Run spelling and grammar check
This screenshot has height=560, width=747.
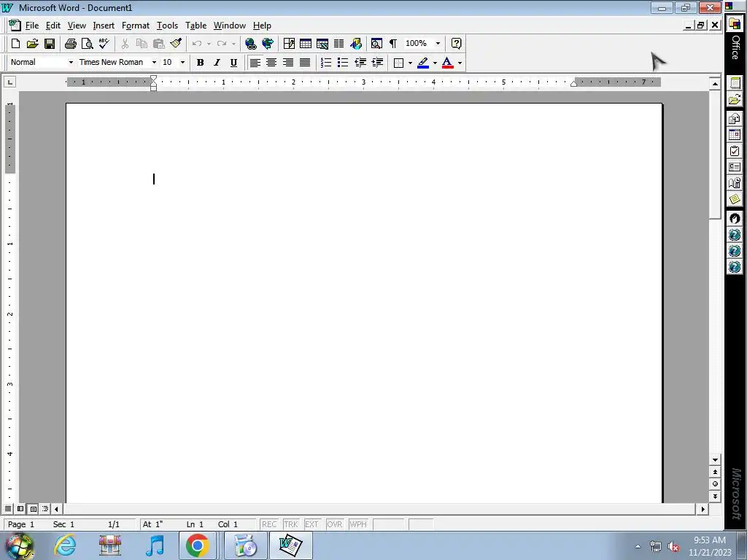tap(104, 44)
